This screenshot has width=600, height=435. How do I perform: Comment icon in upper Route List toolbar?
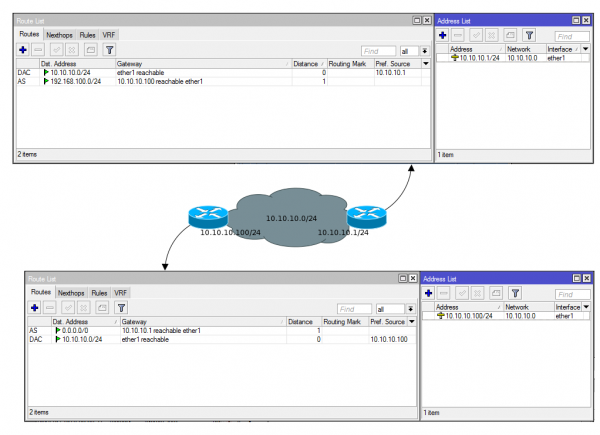[x=91, y=50]
